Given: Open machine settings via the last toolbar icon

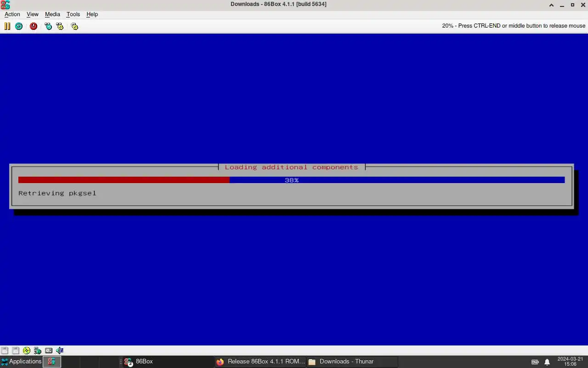Looking at the screenshot, I should (x=74, y=26).
